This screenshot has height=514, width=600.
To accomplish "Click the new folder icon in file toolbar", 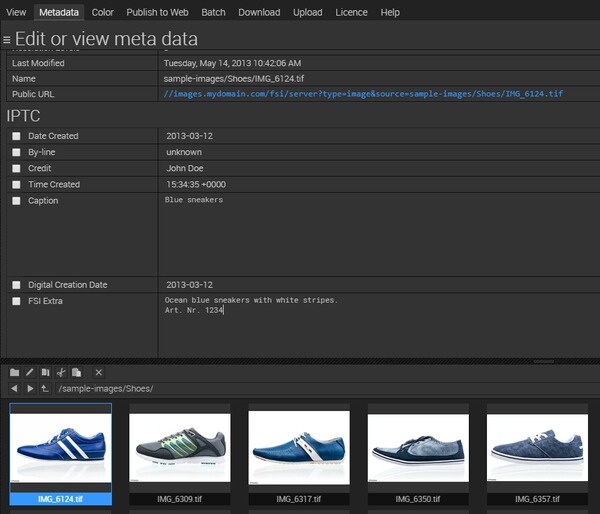I will click(14, 372).
